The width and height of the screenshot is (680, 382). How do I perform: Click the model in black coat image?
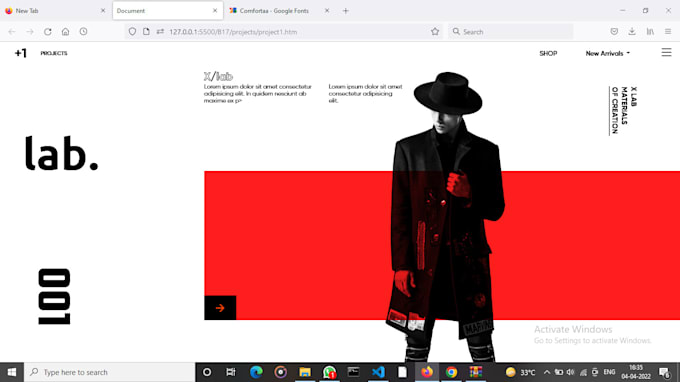(x=446, y=217)
